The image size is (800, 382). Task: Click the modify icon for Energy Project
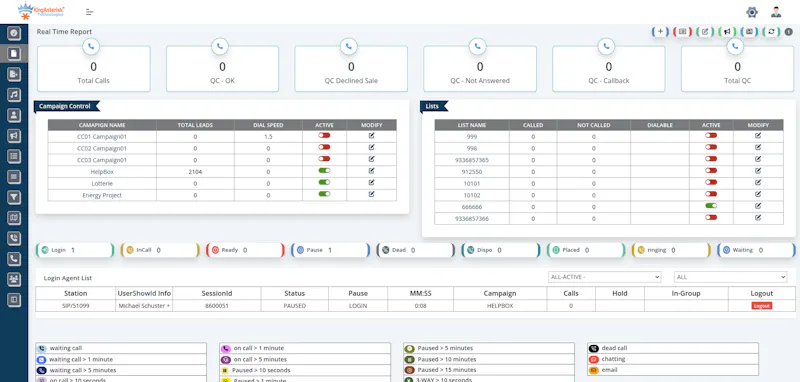371,194
